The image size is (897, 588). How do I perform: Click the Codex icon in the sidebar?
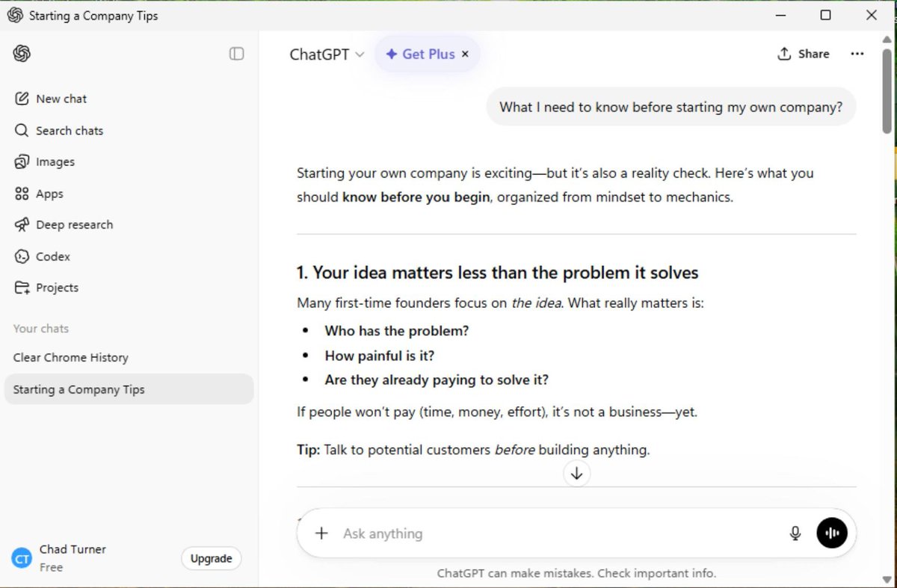[x=22, y=256]
